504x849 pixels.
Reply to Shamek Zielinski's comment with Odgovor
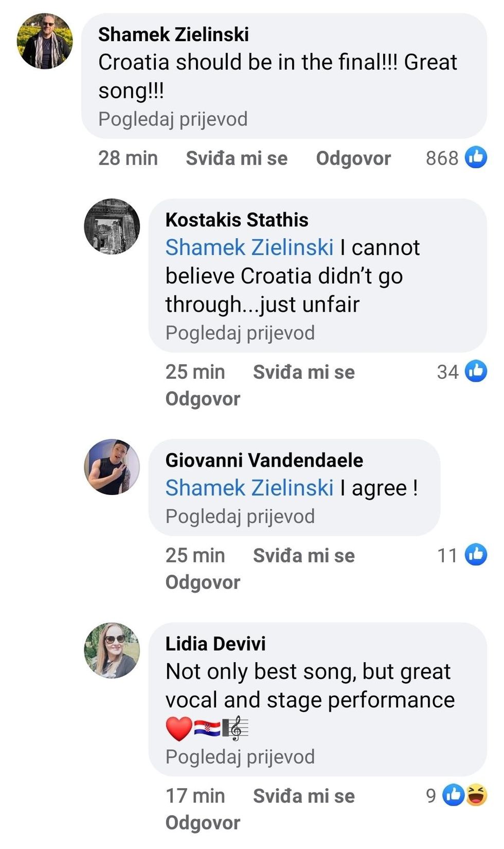pos(353,158)
